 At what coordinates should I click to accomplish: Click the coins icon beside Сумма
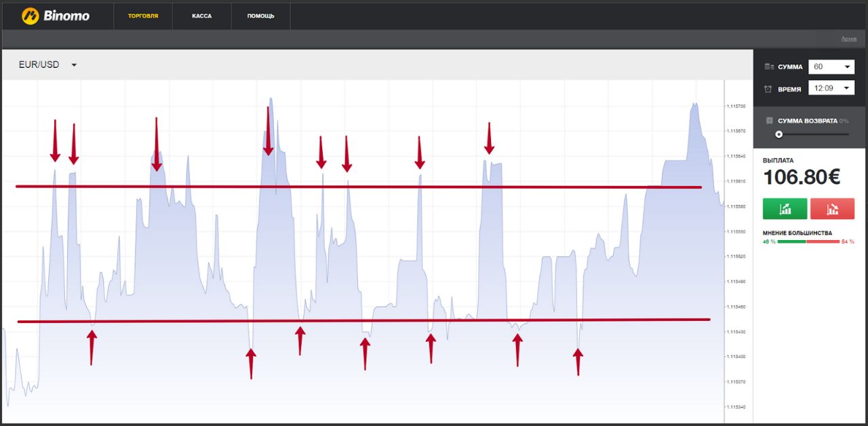(x=768, y=66)
